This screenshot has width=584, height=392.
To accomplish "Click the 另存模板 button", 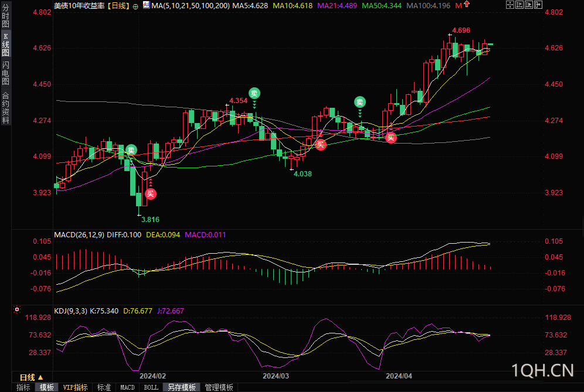I will coord(182,387).
